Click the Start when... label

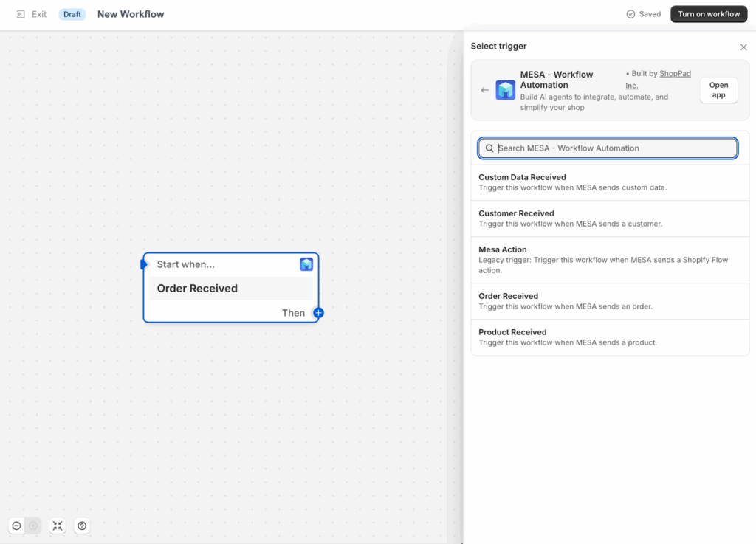point(185,264)
